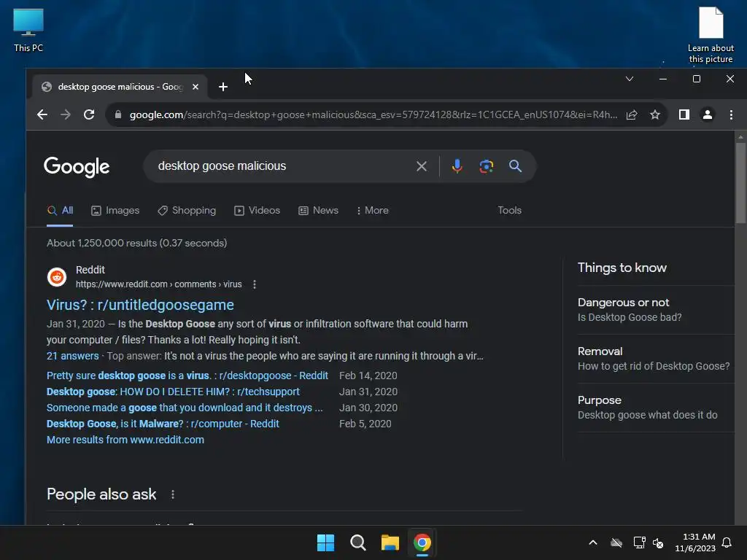Open the Chrome profile icon
This screenshot has width=747, height=560.
[708, 114]
